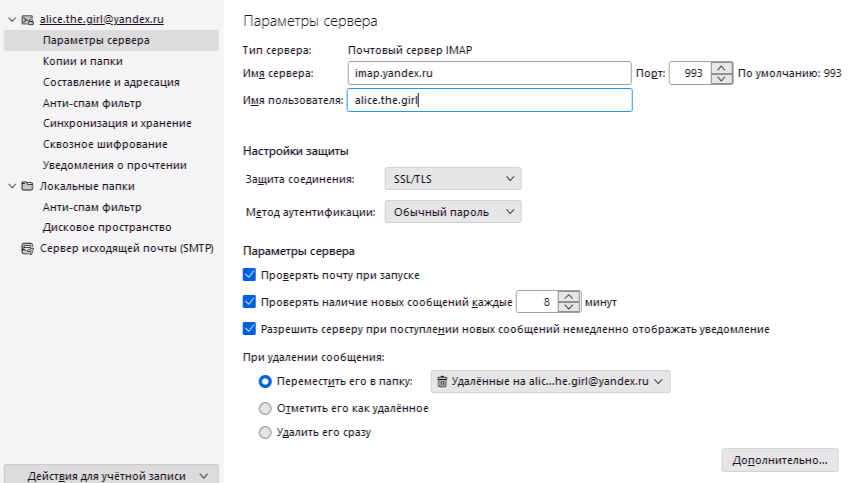The width and height of the screenshot is (854, 483).
Task: Increase the port number with up arrow
Action: [x=721, y=68]
